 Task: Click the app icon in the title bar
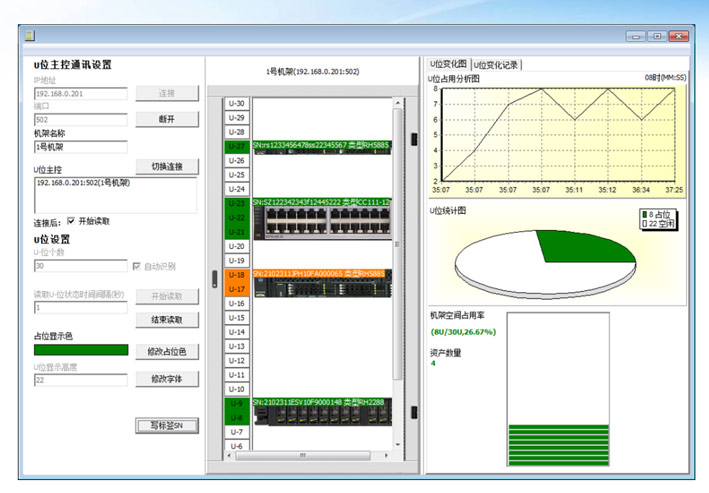click(31, 36)
